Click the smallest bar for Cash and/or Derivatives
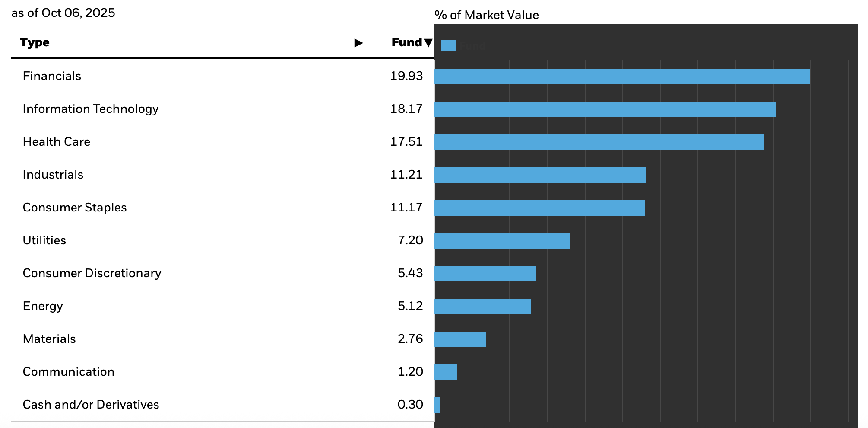Screen dimensions: 868x428 [437, 405]
